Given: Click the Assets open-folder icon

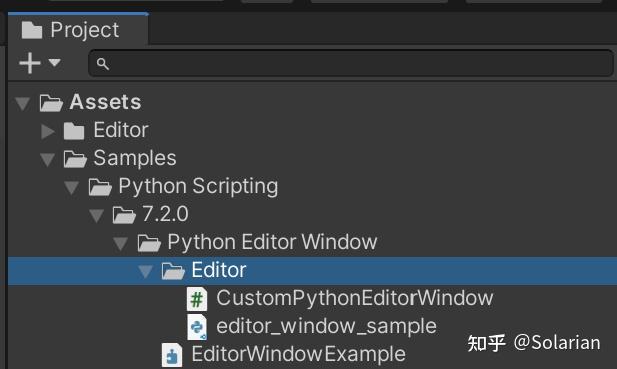Looking at the screenshot, I should tap(51, 103).
